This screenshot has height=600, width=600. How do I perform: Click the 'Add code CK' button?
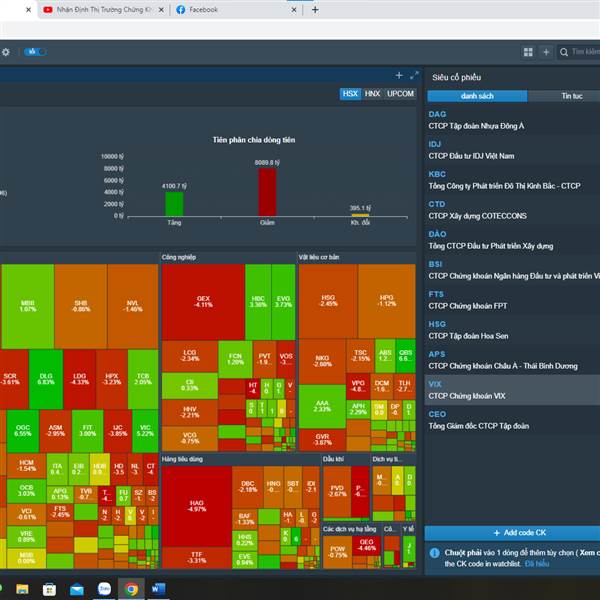point(512,533)
